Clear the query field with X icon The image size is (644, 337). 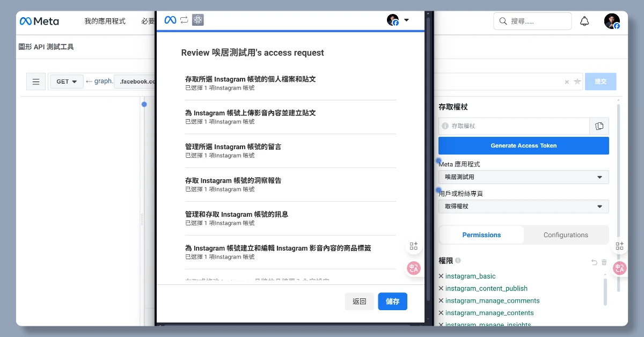tap(567, 82)
